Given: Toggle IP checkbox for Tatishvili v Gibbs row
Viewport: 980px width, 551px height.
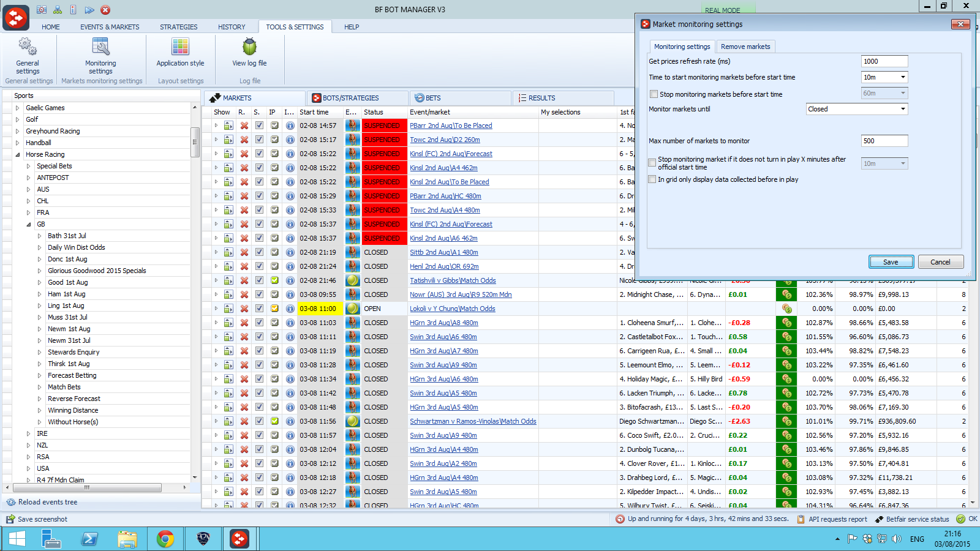Looking at the screenshot, I should pos(274,280).
